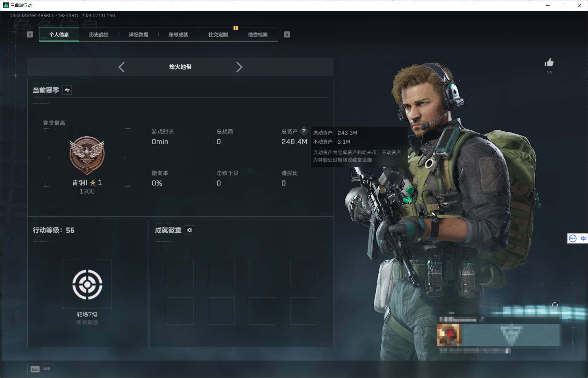The image size is (588, 378).
Task: Select fourth achievement badge slot in top row
Action: click(x=304, y=273)
